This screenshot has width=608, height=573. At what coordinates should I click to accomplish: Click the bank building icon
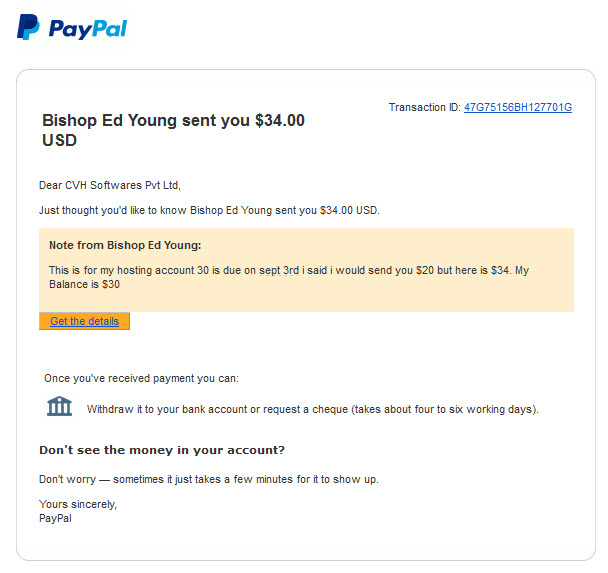(59, 406)
